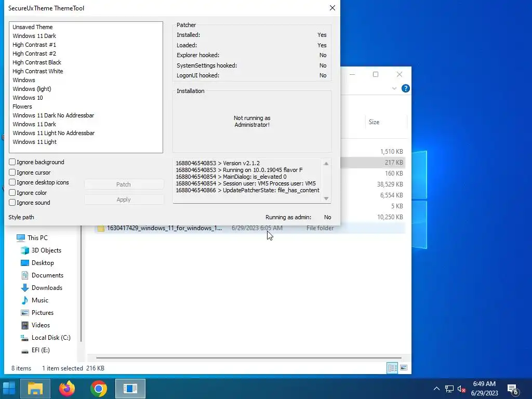Click the Explorer horizontal scrollbar
The height and width of the screenshot is (399, 532).
(x=248, y=357)
